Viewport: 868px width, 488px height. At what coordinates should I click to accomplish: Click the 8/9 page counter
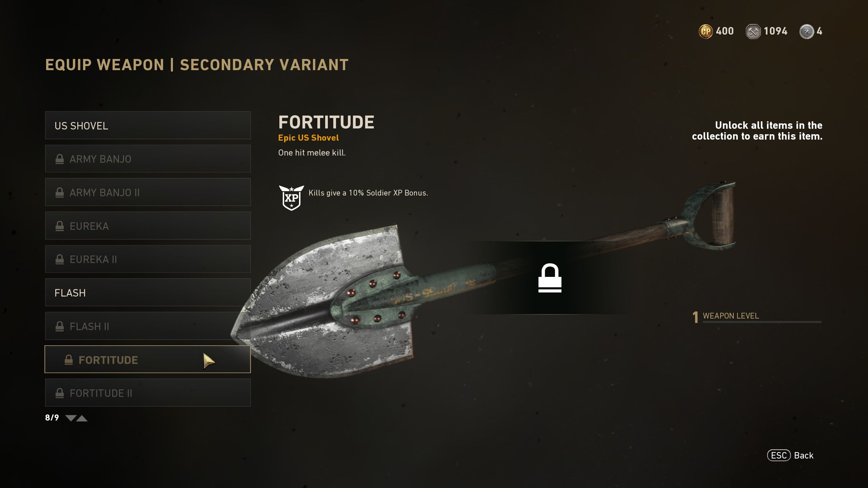[x=52, y=418]
